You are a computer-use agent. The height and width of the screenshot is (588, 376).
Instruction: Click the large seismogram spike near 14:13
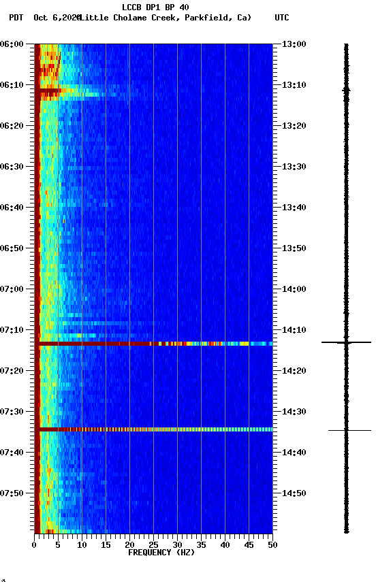click(x=346, y=342)
